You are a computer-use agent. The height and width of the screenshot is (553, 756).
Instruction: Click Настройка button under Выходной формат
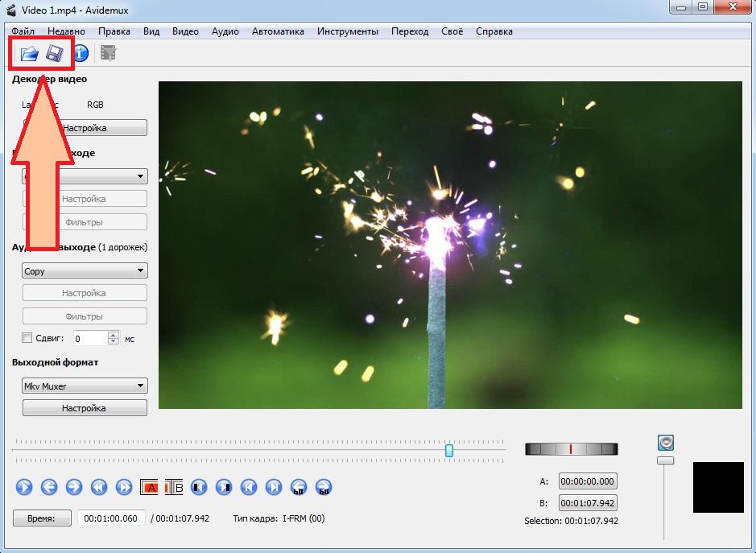click(85, 408)
